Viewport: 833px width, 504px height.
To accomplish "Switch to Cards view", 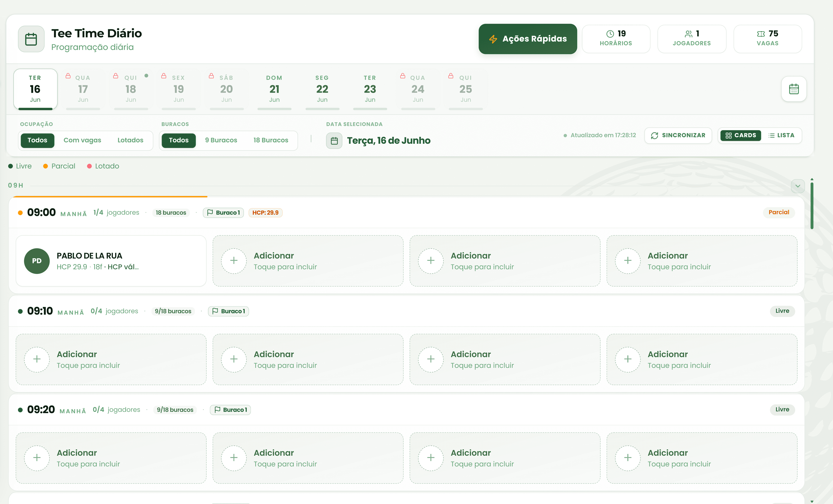I will (x=740, y=136).
